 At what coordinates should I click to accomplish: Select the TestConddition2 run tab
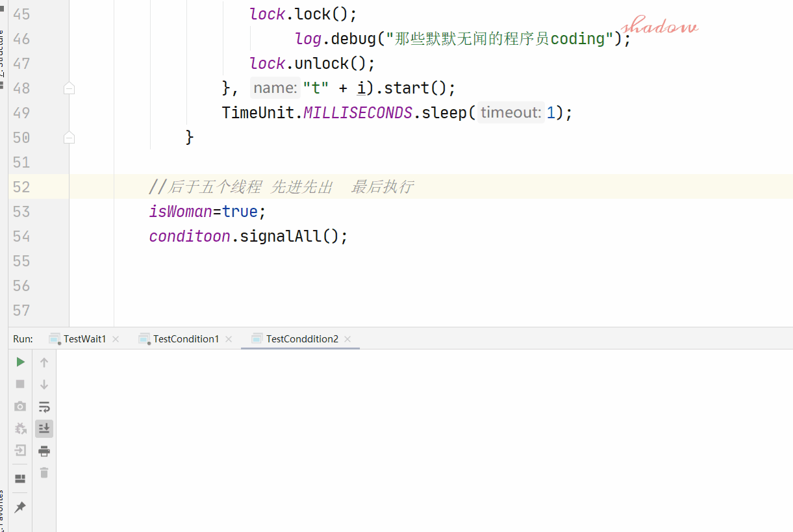pyautogui.click(x=302, y=338)
